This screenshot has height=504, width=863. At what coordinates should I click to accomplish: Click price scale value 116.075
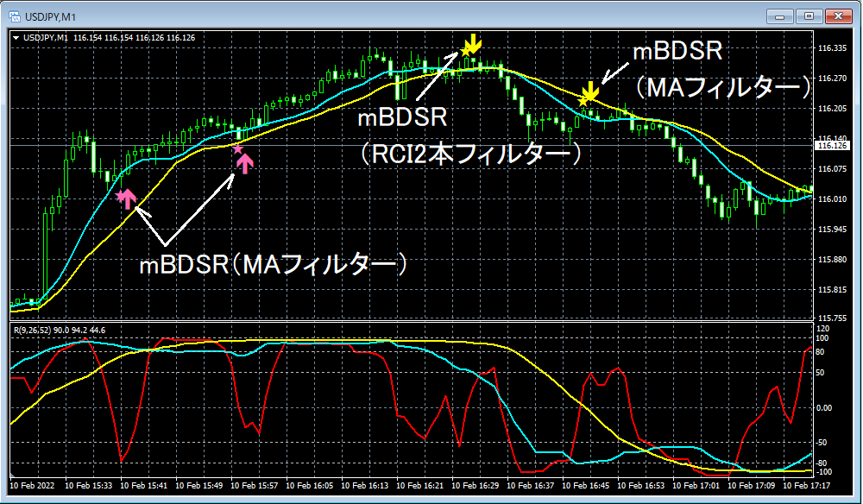point(832,169)
